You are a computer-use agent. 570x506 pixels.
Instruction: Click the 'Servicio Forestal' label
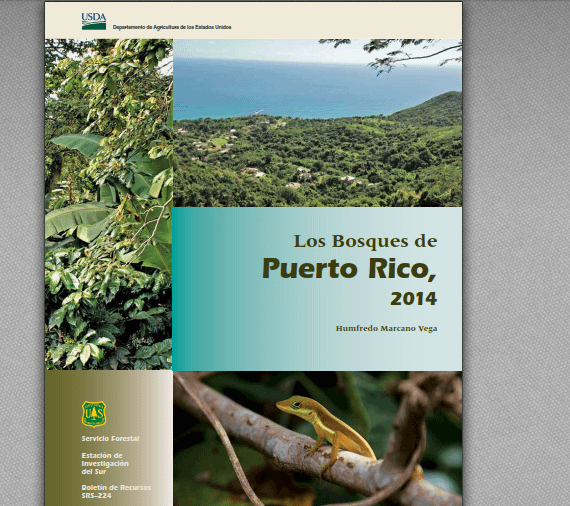[x=111, y=439]
